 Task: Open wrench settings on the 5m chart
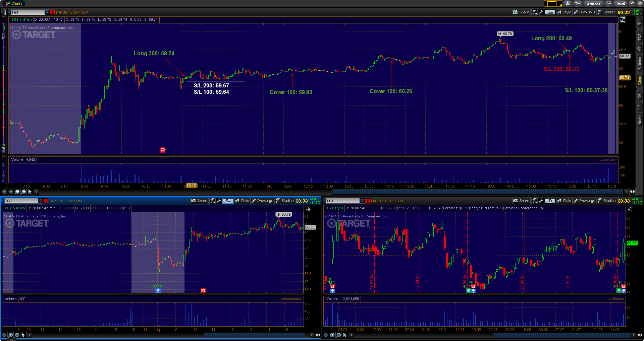219,201
